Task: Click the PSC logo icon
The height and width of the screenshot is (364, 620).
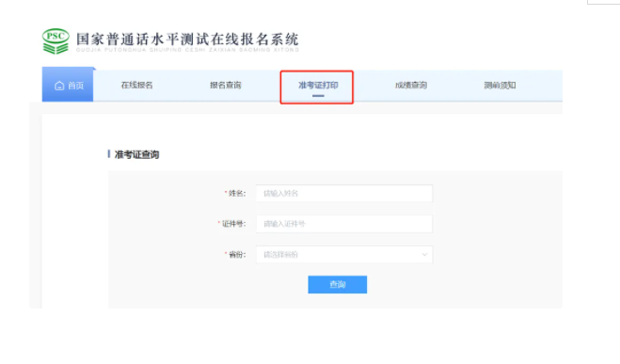Action: [56, 40]
